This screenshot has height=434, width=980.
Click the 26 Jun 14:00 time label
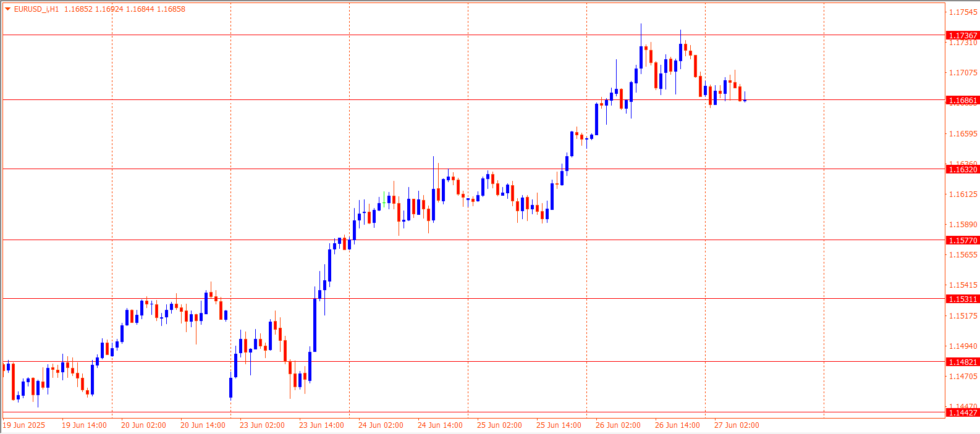[x=677, y=425]
